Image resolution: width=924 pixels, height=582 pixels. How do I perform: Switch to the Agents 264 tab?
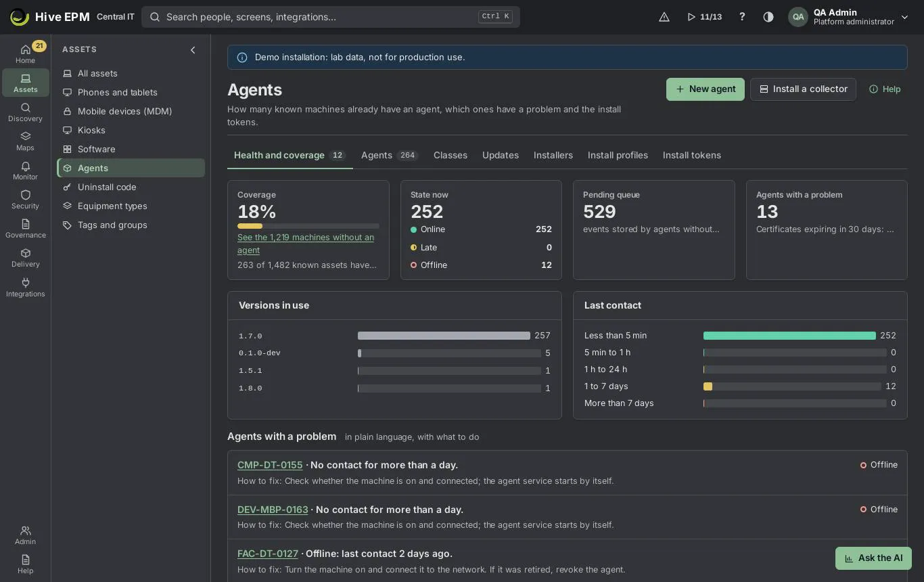pos(390,155)
